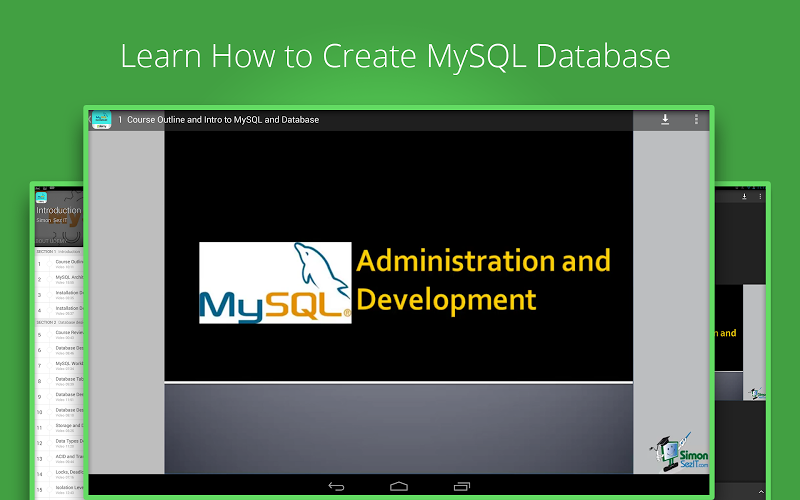Image resolution: width=800 pixels, height=500 pixels.
Task: Open lesson 14 Locks, Deadlocks in left list
Action: [59, 474]
